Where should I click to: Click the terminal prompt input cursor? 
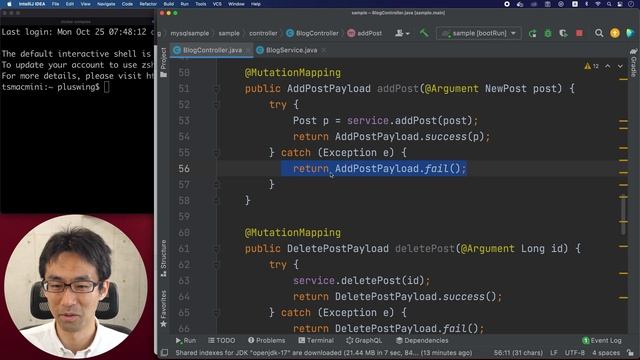pyautogui.click(x=107, y=87)
